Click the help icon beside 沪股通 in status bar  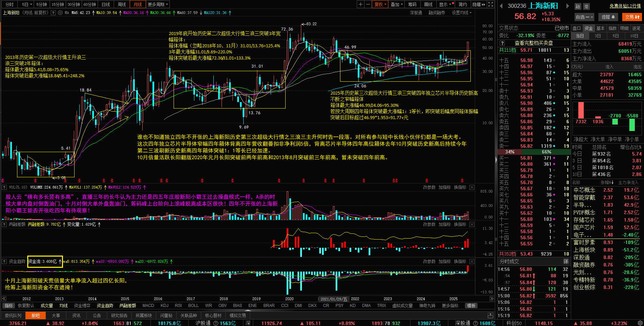216,323
